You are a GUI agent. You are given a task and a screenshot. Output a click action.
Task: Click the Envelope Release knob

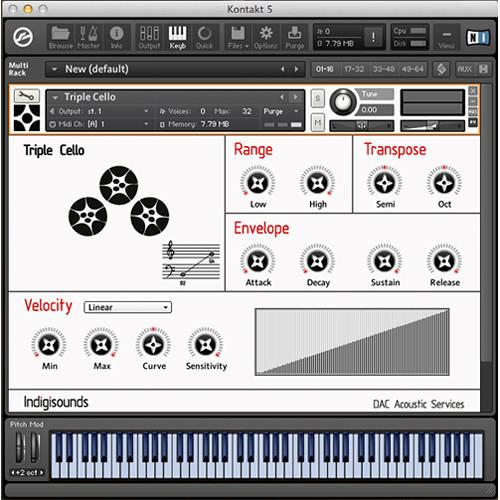(444, 261)
